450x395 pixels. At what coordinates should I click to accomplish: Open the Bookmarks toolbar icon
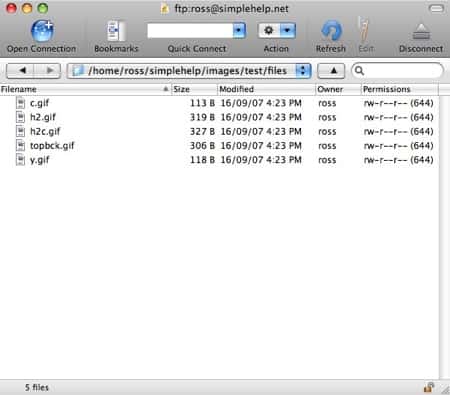tap(116, 31)
